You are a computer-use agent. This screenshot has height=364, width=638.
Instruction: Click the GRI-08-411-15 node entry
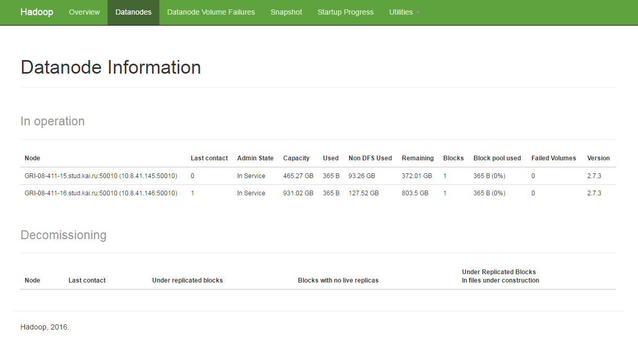point(101,176)
